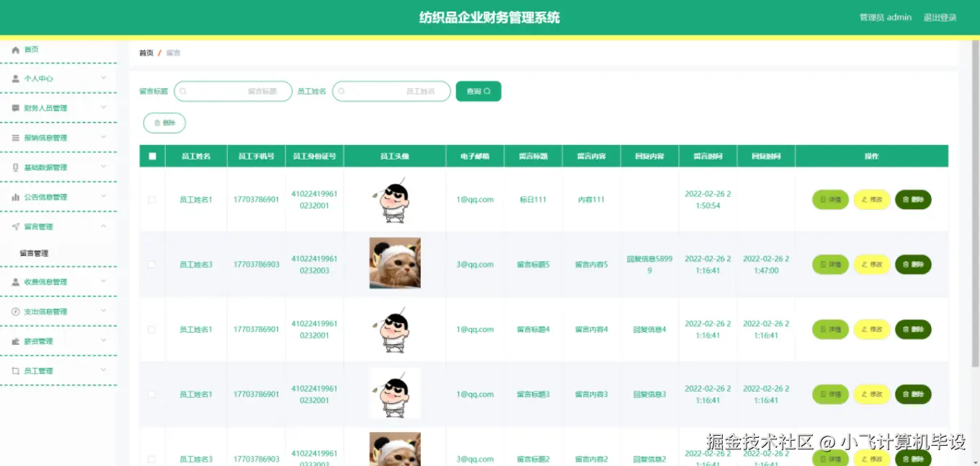Screen dimensions: 980x466
Task: Click the edit pencil icon on 修改 button
Action: 863,199
